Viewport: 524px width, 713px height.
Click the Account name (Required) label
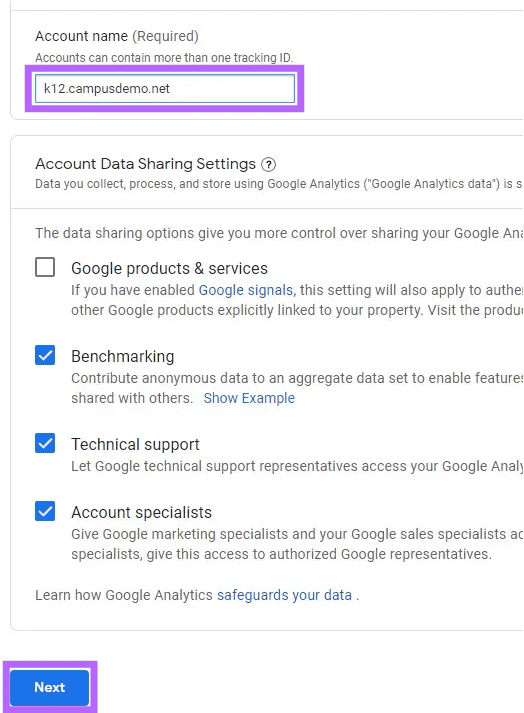[x=117, y=36]
